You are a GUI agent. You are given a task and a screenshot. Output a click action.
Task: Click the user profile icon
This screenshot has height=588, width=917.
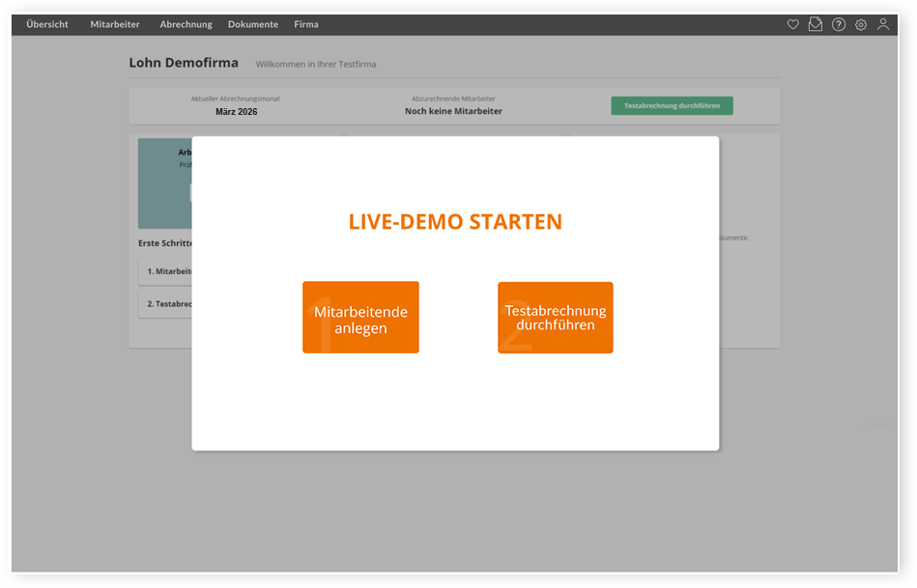point(883,25)
